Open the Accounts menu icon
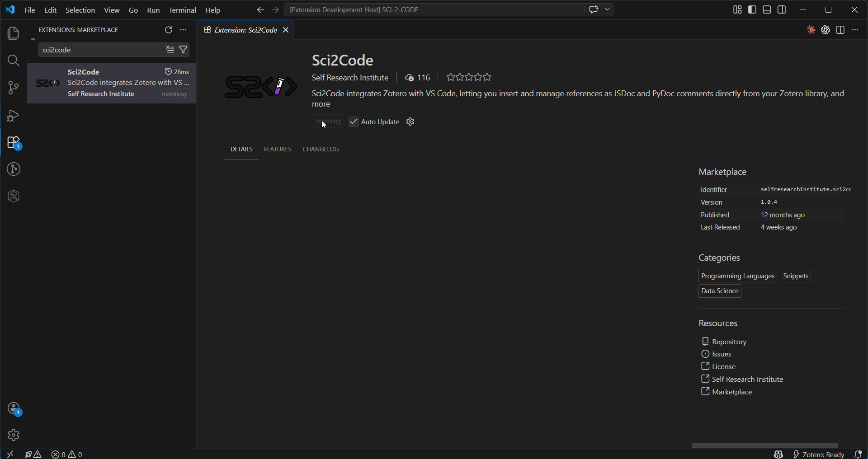 (x=14, y=409)
